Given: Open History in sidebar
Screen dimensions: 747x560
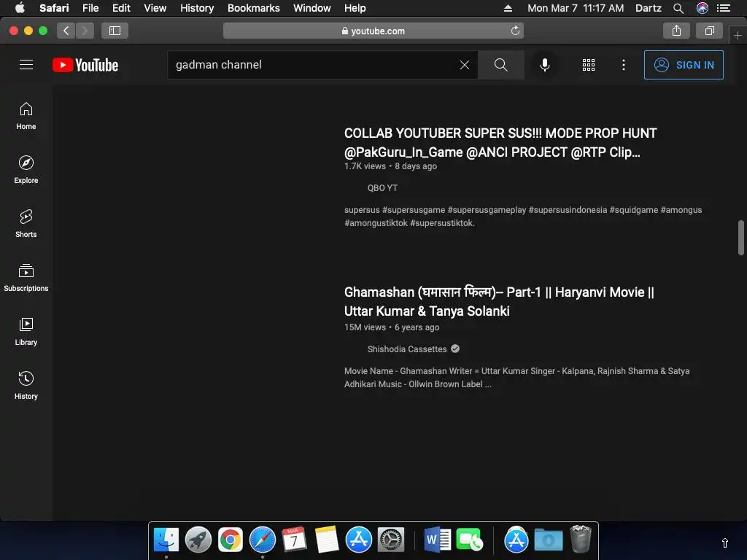Looking at the screenshot, I should (x=26, y=385).
